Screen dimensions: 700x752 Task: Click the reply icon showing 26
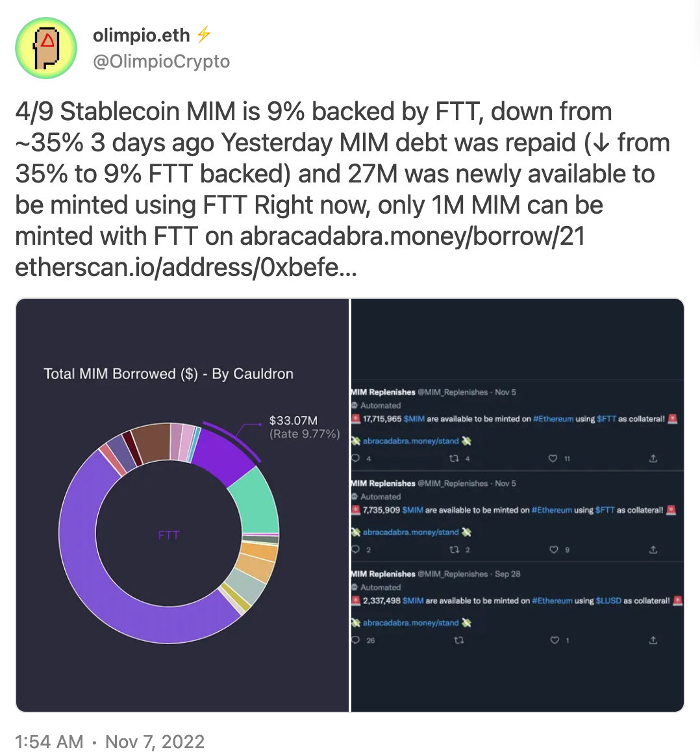(356, 640)
